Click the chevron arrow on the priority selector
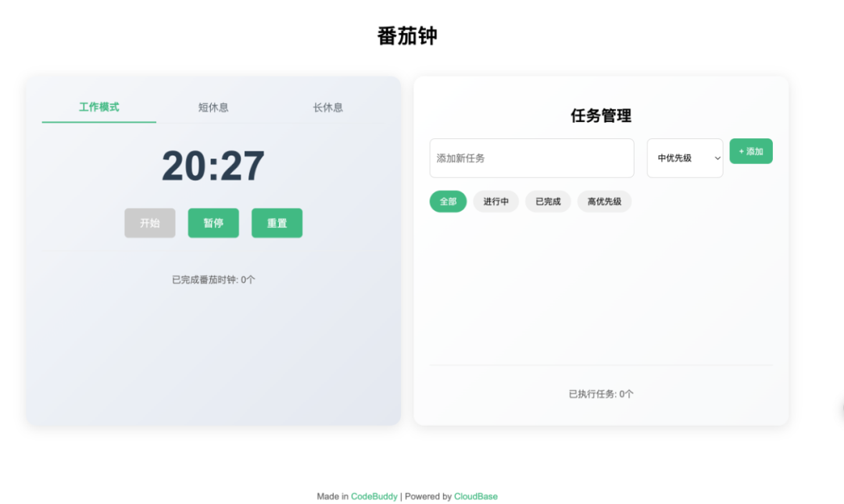This screenshot has height=504, width=844. click(717, 159)
